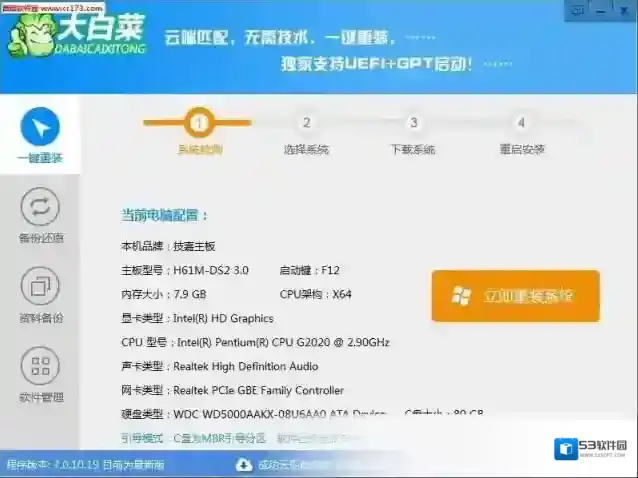Click the 当前电脑配置 heading
The width and height of the screenshot is (638, 478).
pyautogui.click(x=164, y=214)
